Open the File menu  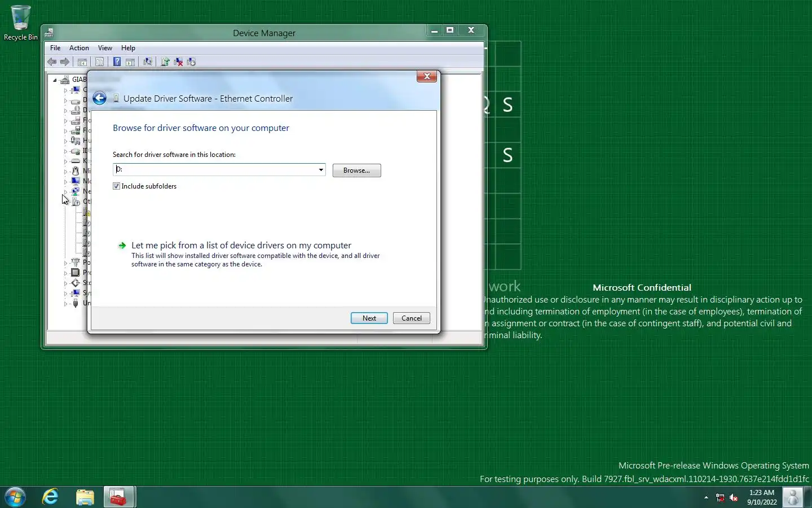tap(55, 48)
